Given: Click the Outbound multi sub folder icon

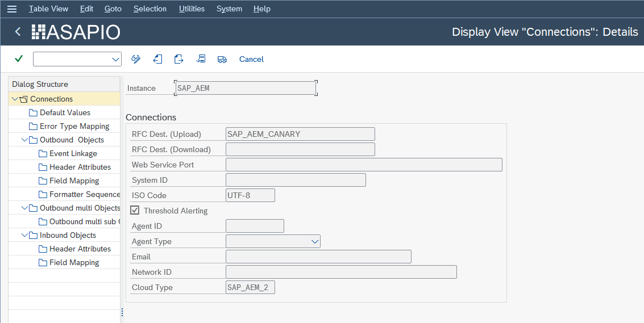Looking at the screenshot, I should (x=43, y=221).
